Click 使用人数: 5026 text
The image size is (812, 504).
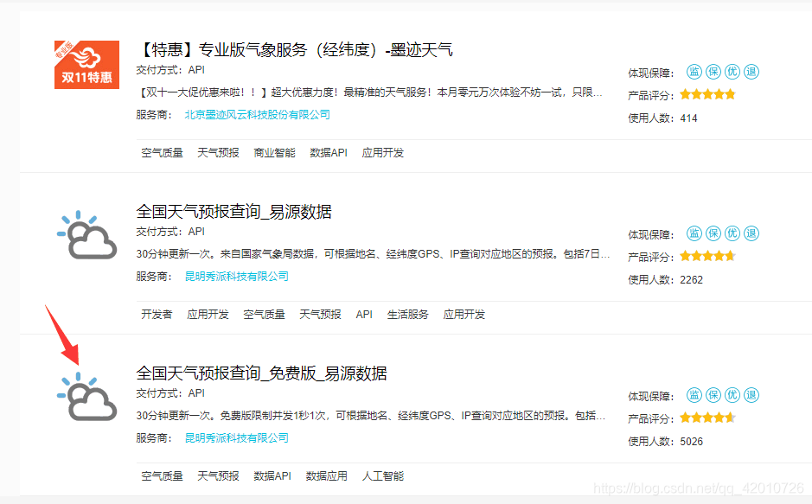tap(666, 442)
